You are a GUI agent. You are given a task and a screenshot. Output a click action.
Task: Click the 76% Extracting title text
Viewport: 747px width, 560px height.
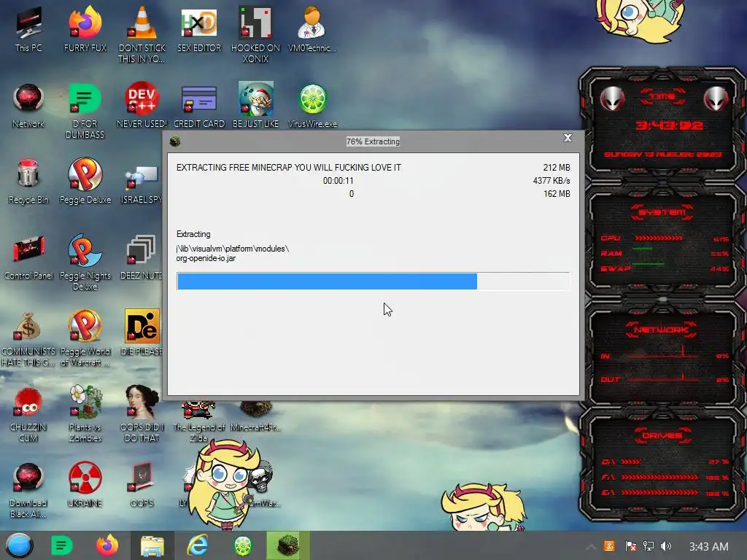pos(373,141)
